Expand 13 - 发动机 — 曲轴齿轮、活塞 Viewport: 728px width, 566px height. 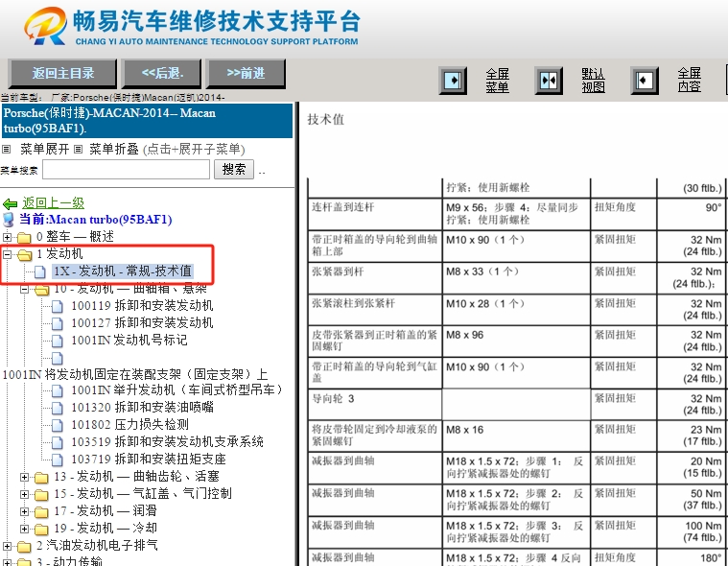[24, 477]
